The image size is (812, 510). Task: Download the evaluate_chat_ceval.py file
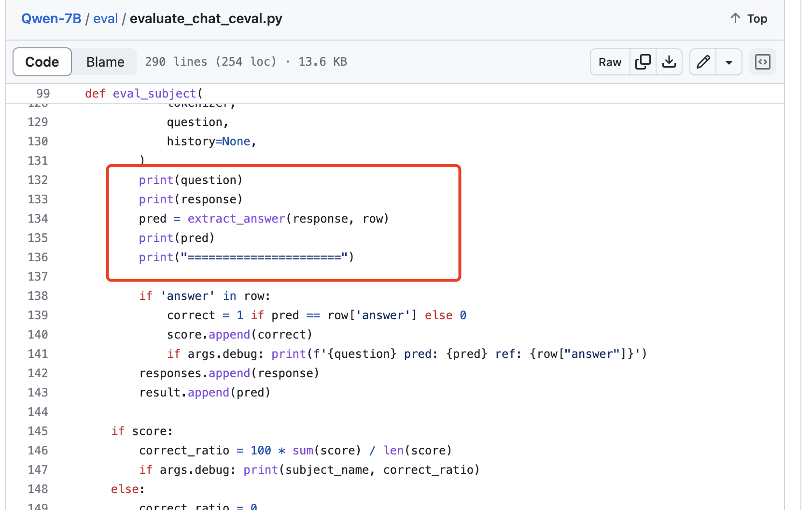[669, 62]
